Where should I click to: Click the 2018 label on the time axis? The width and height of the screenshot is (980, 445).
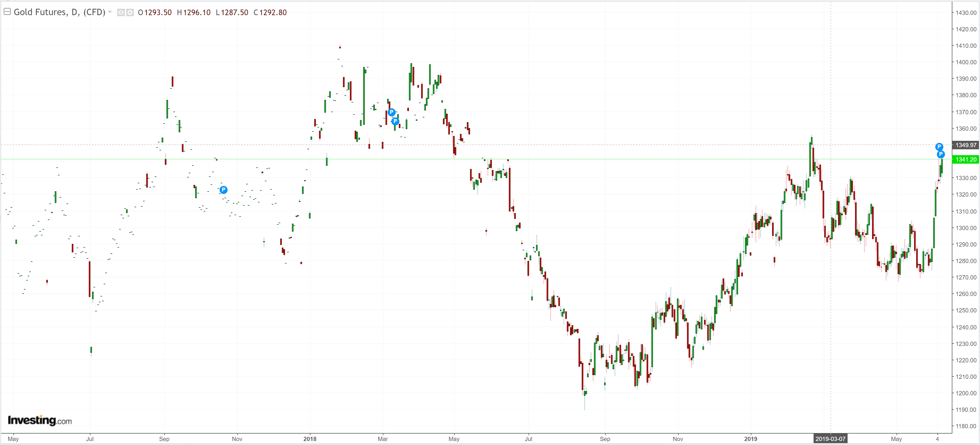tap(310, 439)
